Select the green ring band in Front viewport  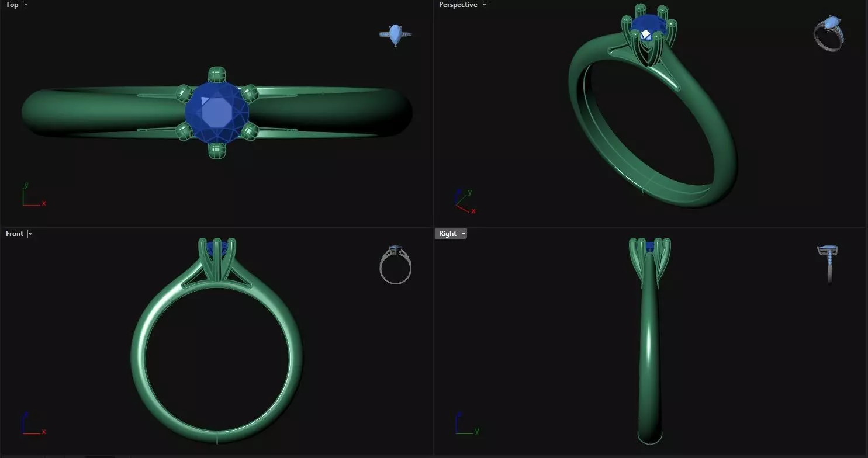click(x=138, y=356)
